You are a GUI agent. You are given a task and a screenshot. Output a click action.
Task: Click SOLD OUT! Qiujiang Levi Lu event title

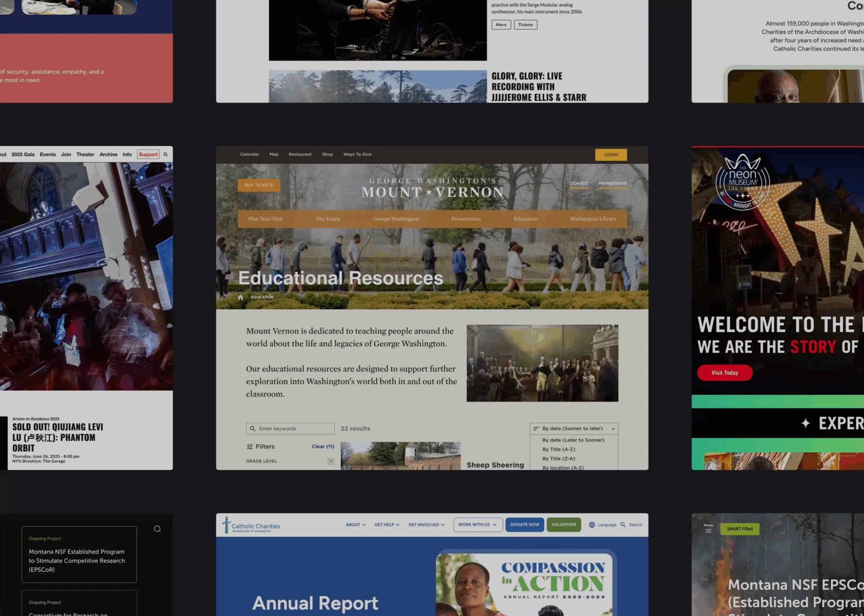58,437
